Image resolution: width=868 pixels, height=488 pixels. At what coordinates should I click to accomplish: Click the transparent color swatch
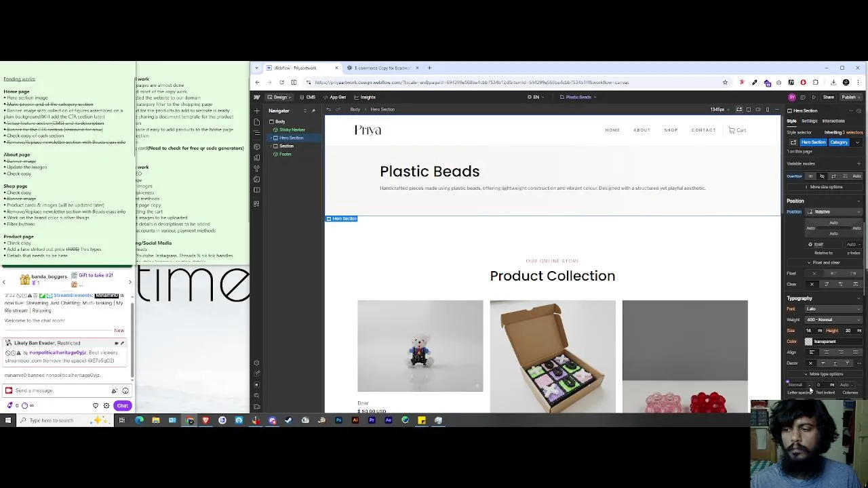click(808, 342)
